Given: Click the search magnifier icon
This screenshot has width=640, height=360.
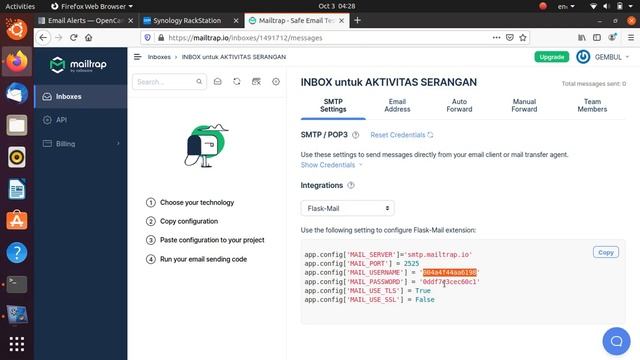Looking at the screenshot, I should tap(199, 82).
